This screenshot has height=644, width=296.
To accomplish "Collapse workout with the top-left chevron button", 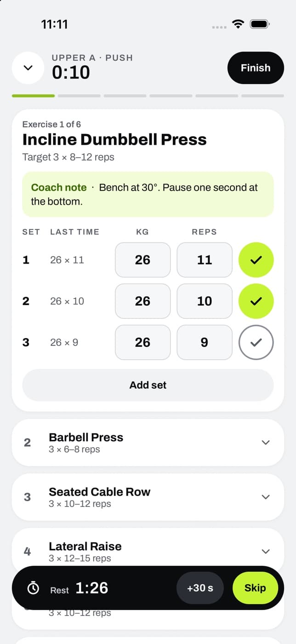I will point(28,68).
